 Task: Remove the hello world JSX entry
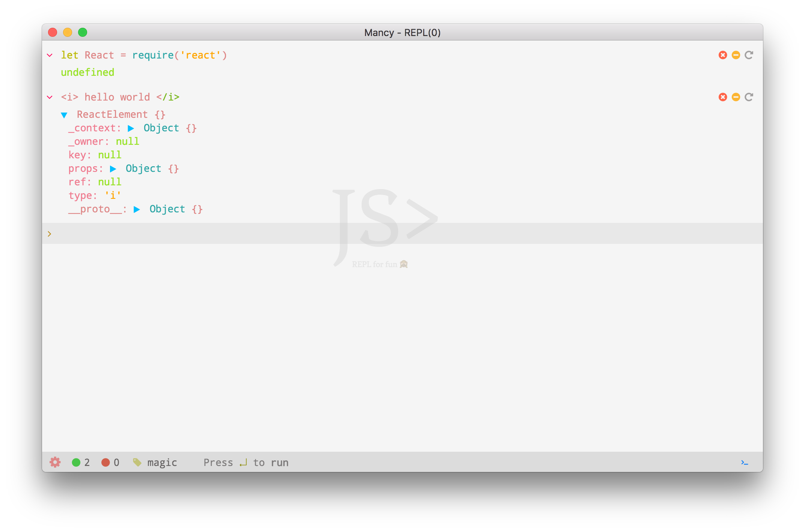[x=723, y=97]
